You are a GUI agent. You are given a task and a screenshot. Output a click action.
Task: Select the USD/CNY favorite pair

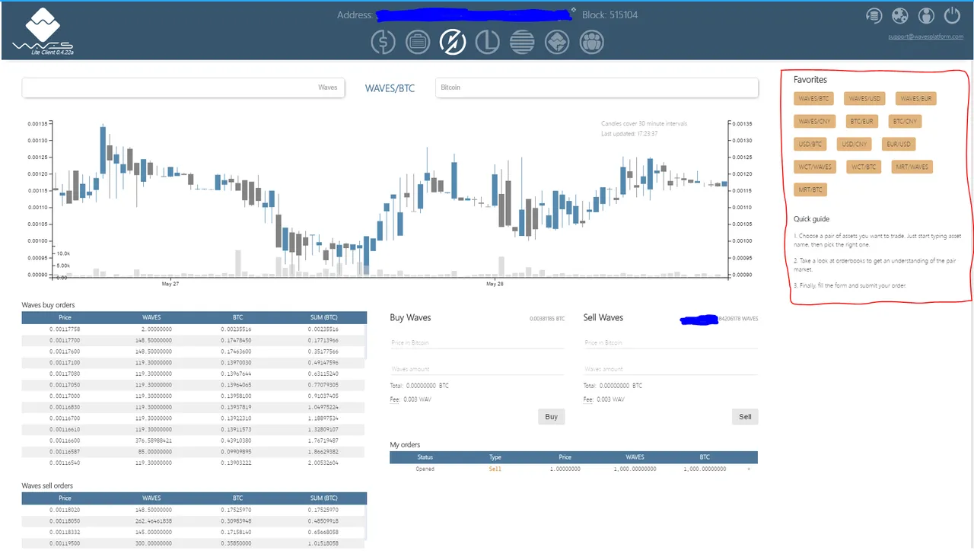coord(854,144)
